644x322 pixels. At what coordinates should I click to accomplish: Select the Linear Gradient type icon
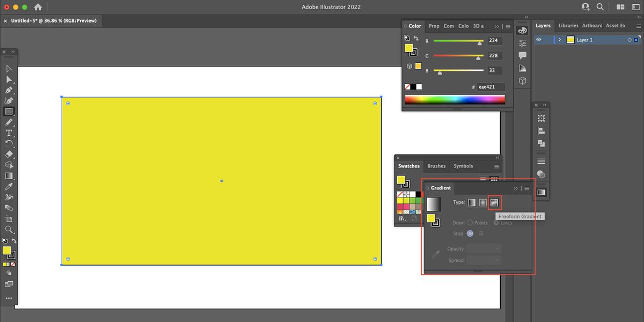click(472, 202)
